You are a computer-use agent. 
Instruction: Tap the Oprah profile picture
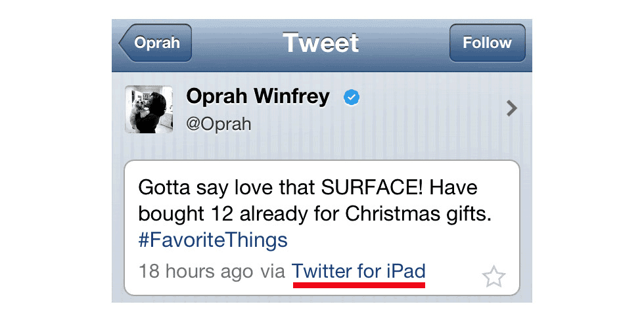click(x=149, y=109)
